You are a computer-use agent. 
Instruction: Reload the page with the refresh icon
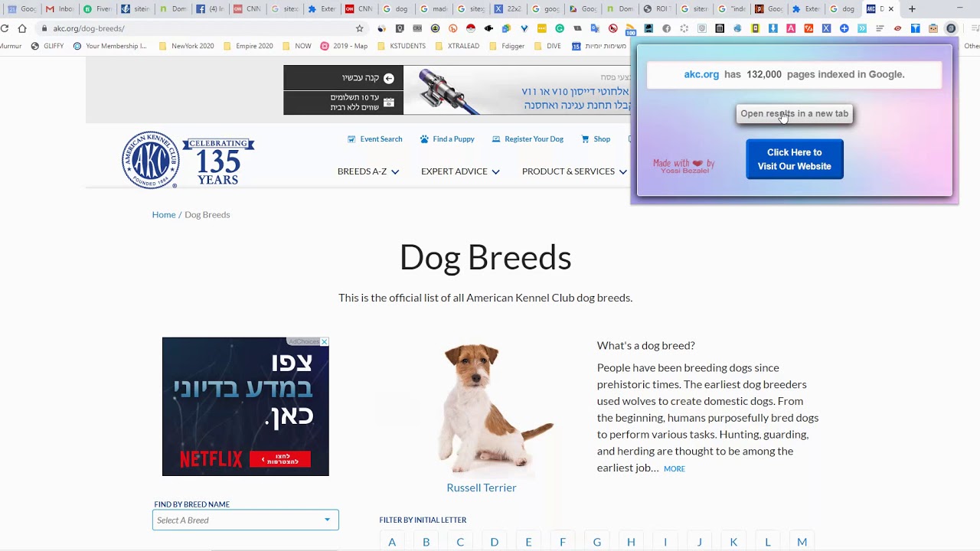point(5,28)
